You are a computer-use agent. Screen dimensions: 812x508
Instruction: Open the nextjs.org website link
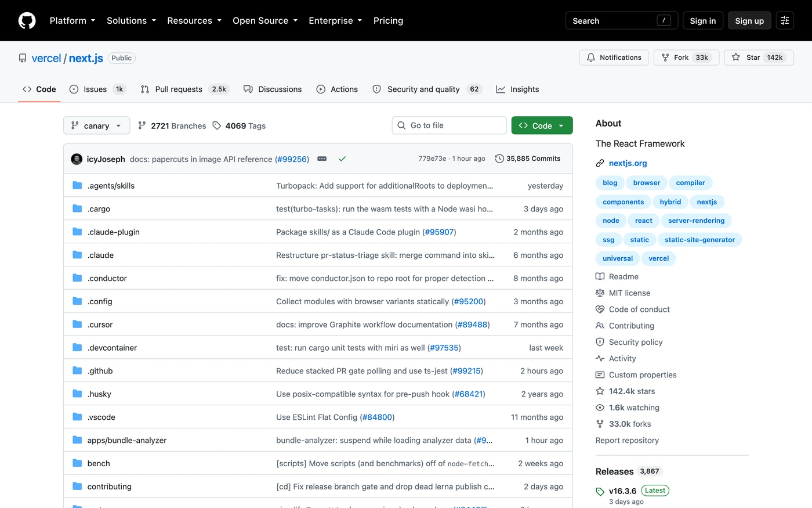(x=628, y=163)
